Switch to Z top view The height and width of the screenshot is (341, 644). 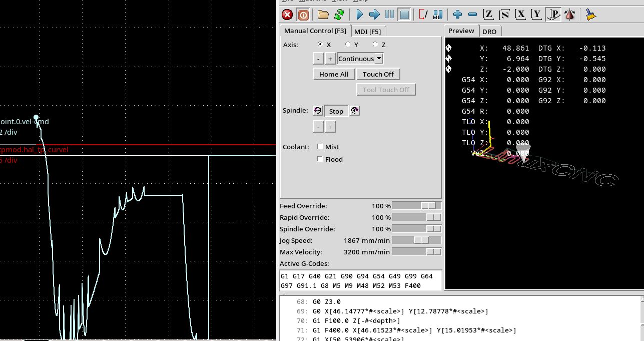click(x=489, y=15)
